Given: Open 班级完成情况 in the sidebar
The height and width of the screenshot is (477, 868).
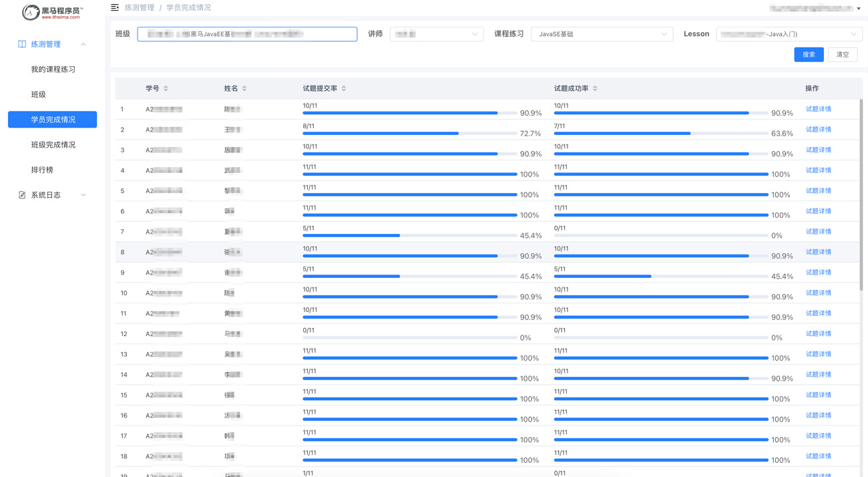Looking at the screenshot, I should 53,145.
